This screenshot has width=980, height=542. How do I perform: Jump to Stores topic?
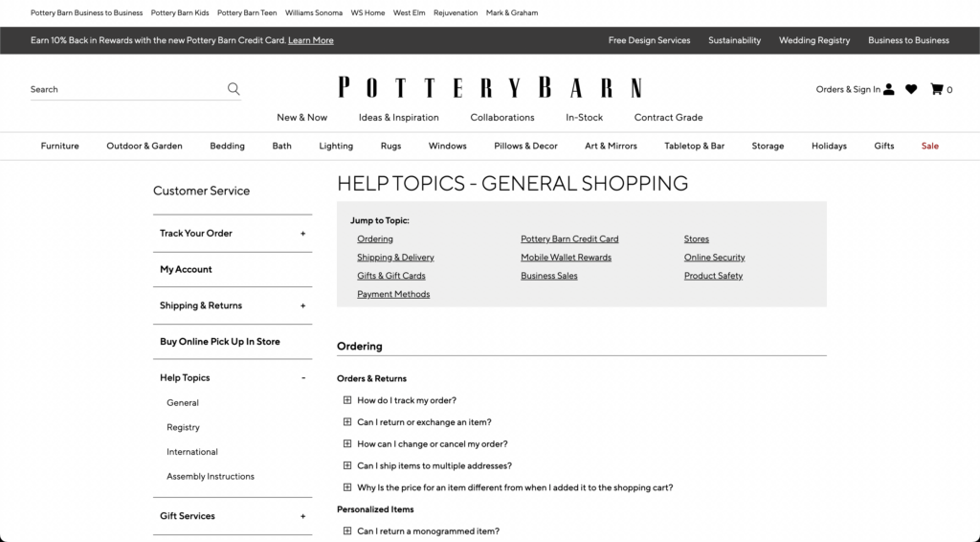coord(697,238)
